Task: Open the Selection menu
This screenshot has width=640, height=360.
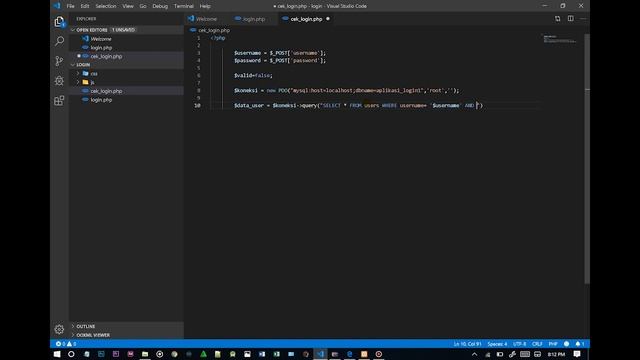Action: [x=106, y=6]
